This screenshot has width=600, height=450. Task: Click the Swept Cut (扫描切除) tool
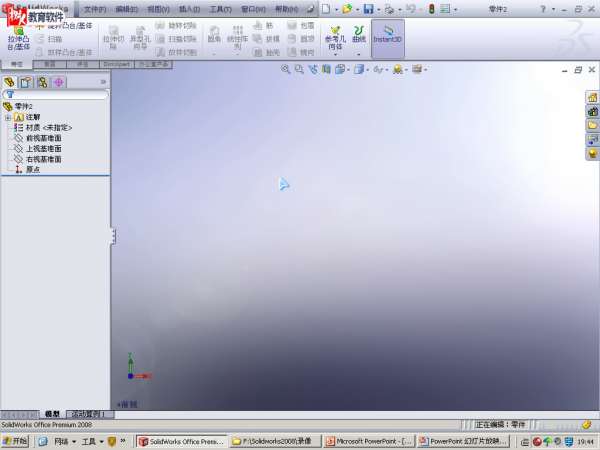coord(176,39)
